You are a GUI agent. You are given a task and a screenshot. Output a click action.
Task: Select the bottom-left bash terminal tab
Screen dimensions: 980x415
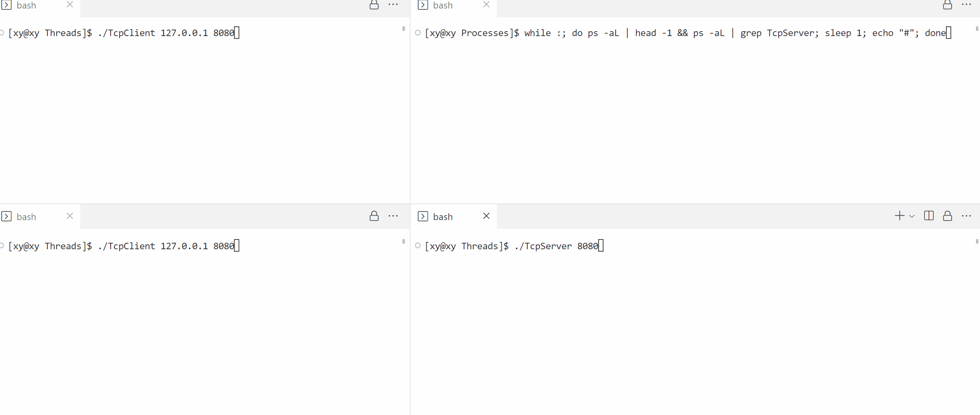[26, 216]
